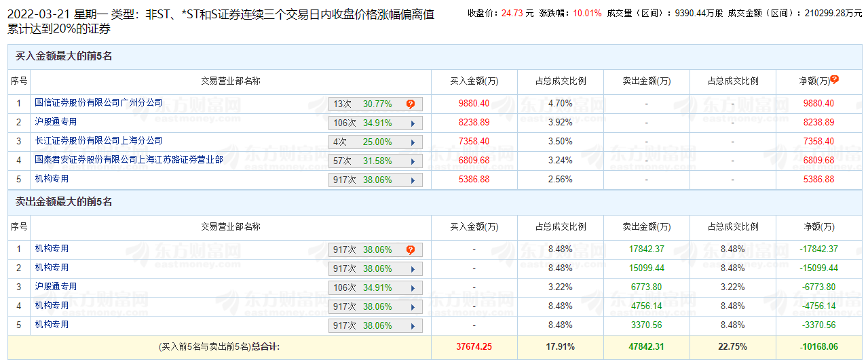868x364 pixels.
Task: Select 卖出金额最大的前5名 section header
Action: click(64, 202)
